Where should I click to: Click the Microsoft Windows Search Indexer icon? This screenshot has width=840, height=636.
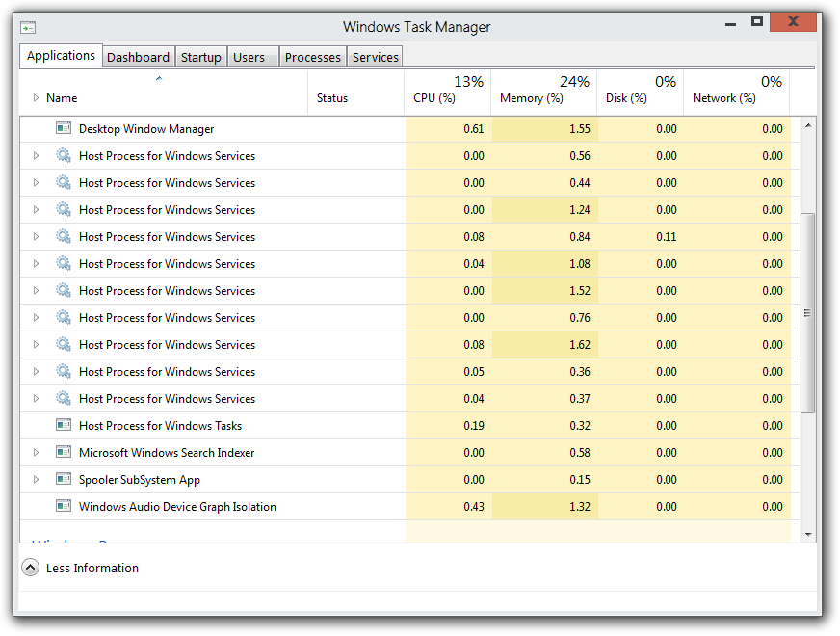pos(64,452)
